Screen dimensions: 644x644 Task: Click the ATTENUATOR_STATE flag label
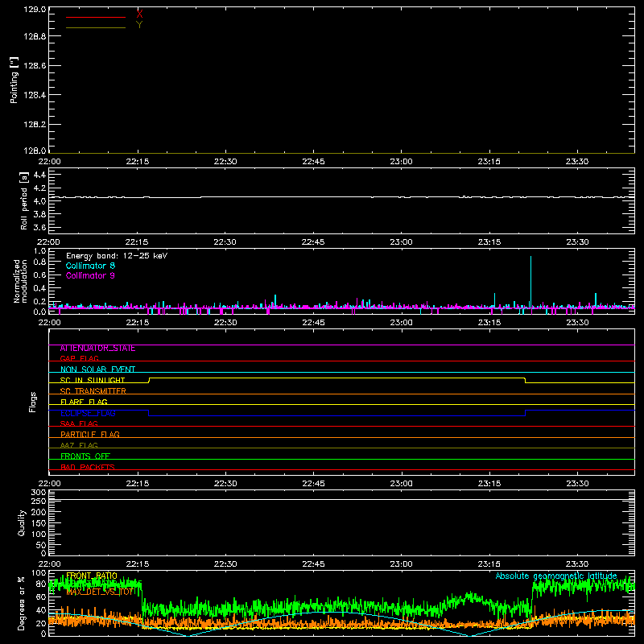97,349
